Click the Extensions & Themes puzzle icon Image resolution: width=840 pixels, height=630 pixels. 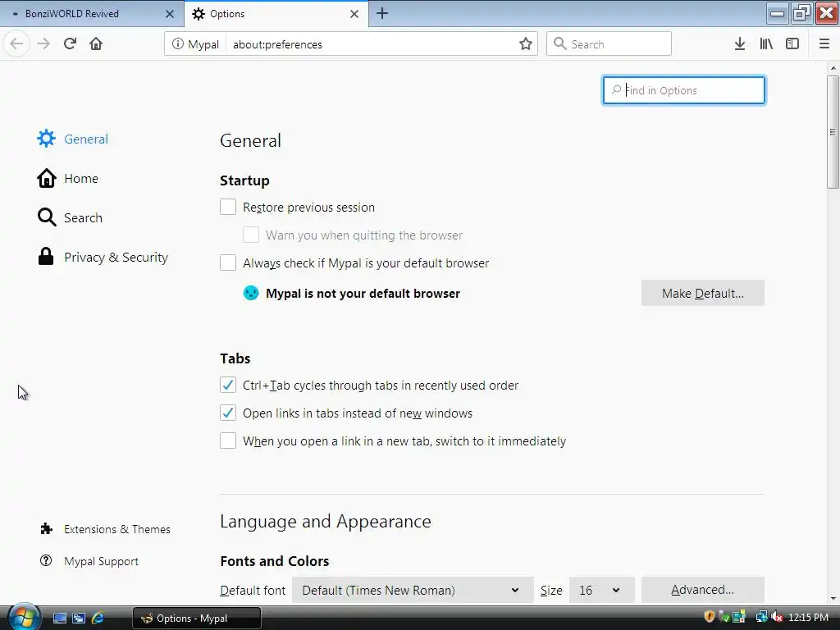point(46,529)
